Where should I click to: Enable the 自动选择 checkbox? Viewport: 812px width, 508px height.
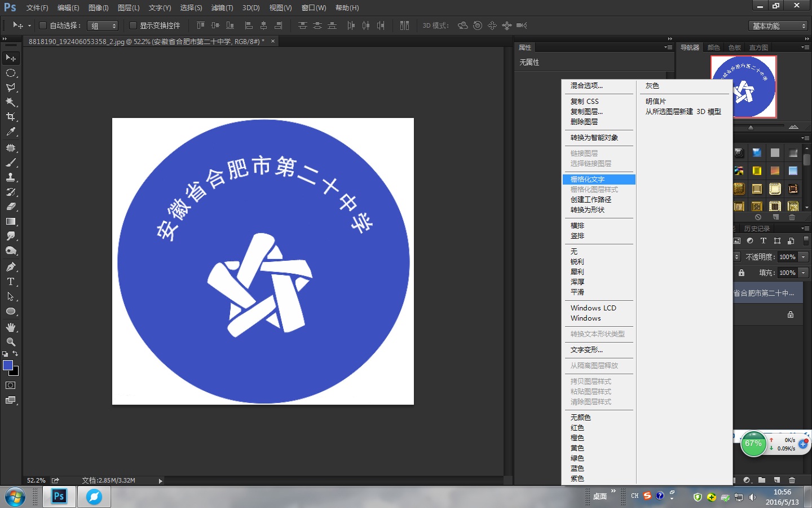tap(42, 25)
